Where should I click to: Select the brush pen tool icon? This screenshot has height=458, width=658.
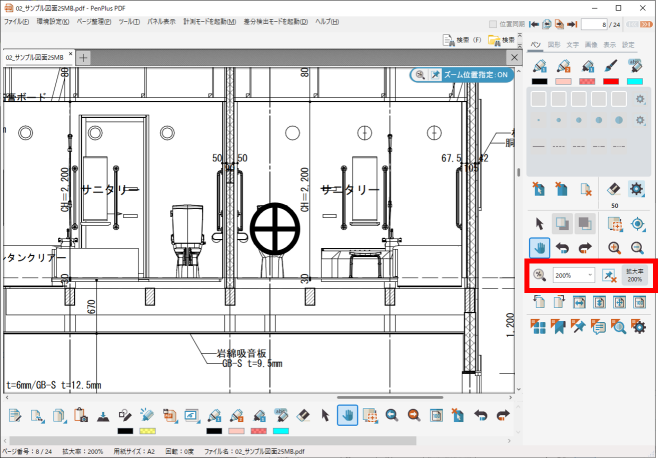click(x=611, y=66)
